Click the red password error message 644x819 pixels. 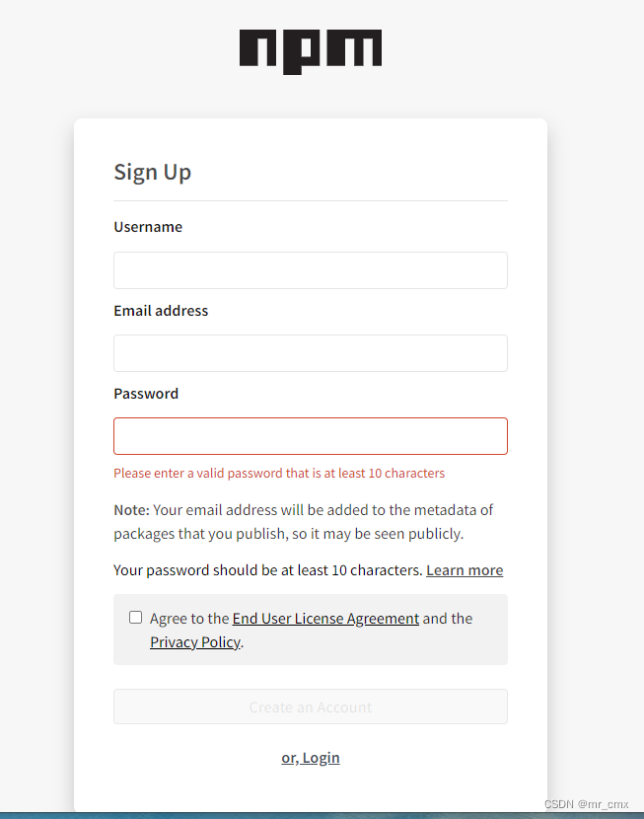pyautogui.click(x=279, y=474)
